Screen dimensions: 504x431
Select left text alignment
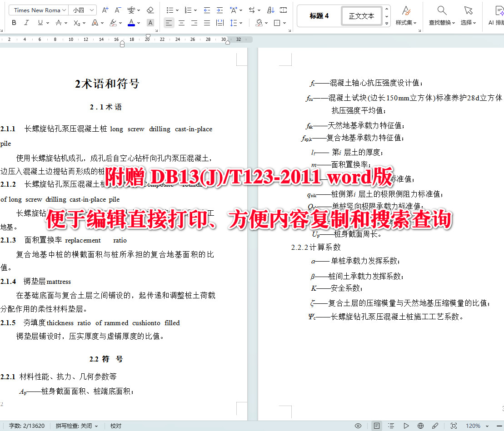(169, 23)
